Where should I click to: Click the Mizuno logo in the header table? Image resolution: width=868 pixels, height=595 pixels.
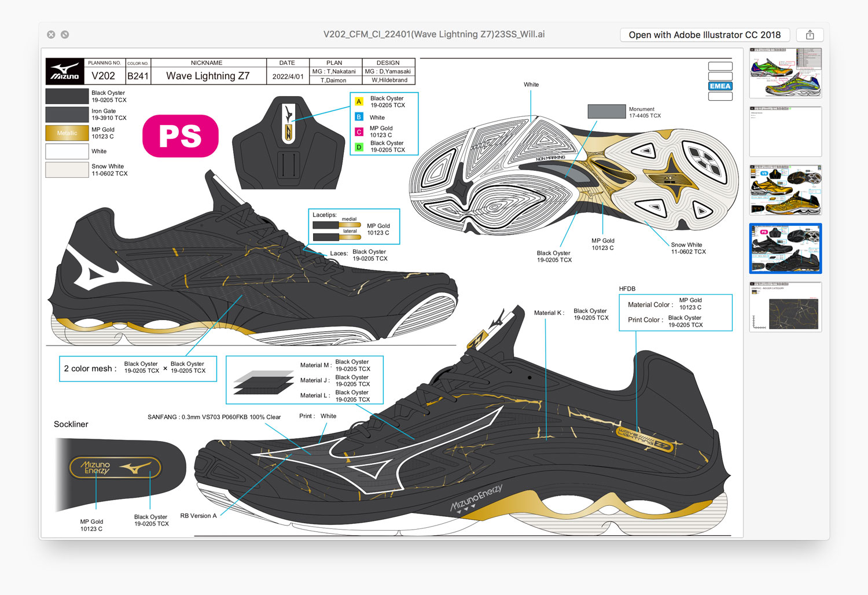click(65, 72)
